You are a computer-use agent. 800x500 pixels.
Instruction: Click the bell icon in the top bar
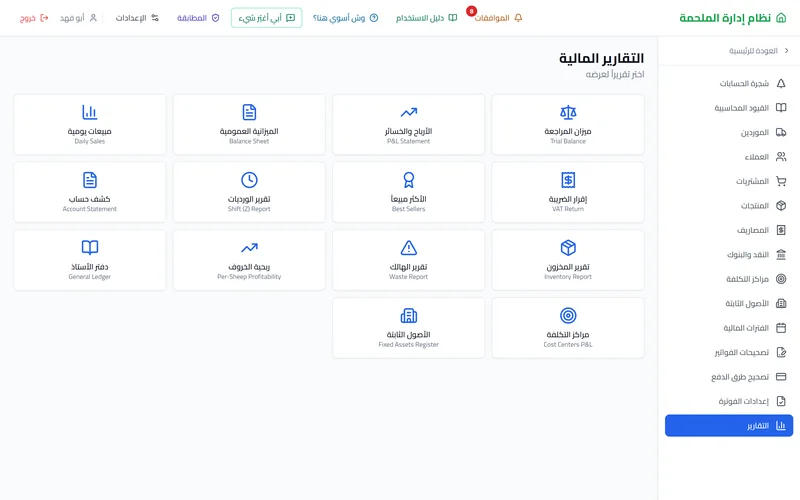pos(518,18)
